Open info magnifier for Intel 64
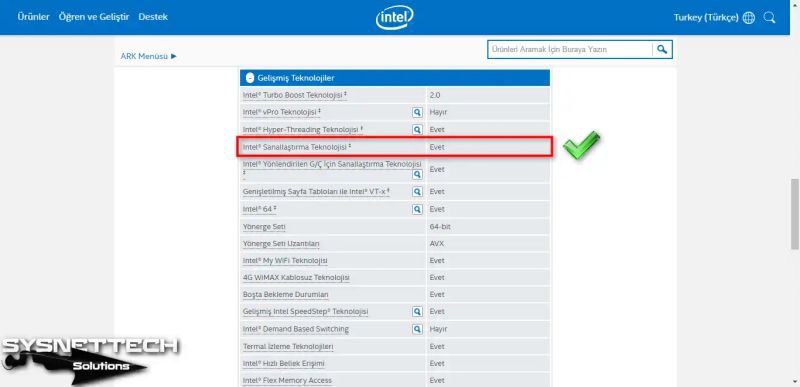Viewport: 800px width, 387px height. (x=417, y=209)
